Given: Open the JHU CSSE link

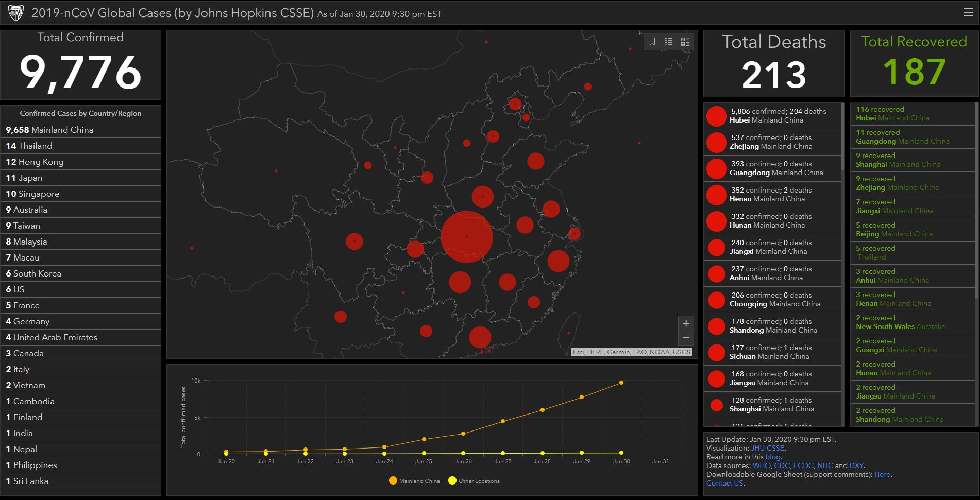Looking at the screenshot, I should pos(768,448).
